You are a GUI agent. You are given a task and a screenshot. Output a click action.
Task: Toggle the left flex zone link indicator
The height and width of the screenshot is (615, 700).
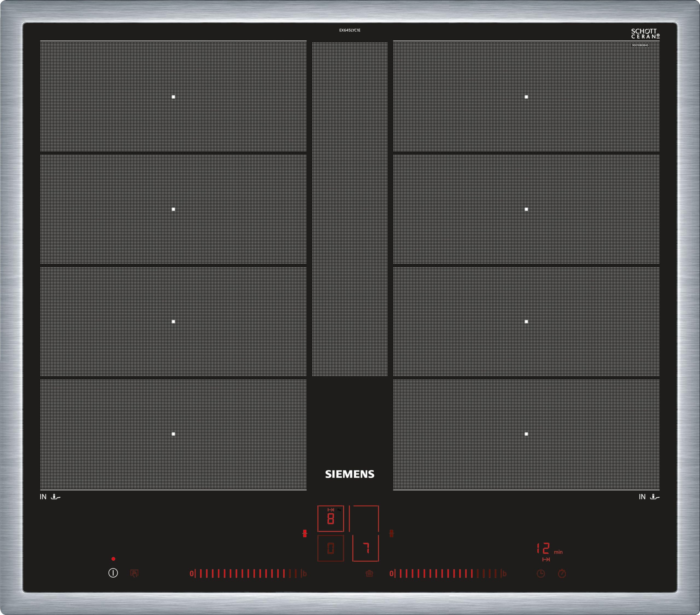[x=304, y=533]
